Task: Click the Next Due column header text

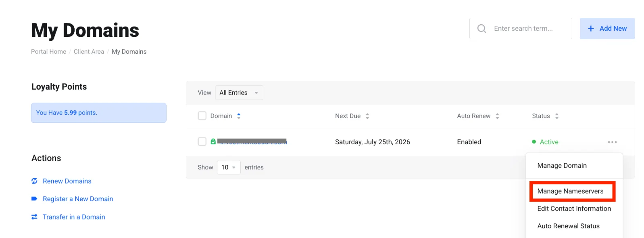Action: click(348, 116)
